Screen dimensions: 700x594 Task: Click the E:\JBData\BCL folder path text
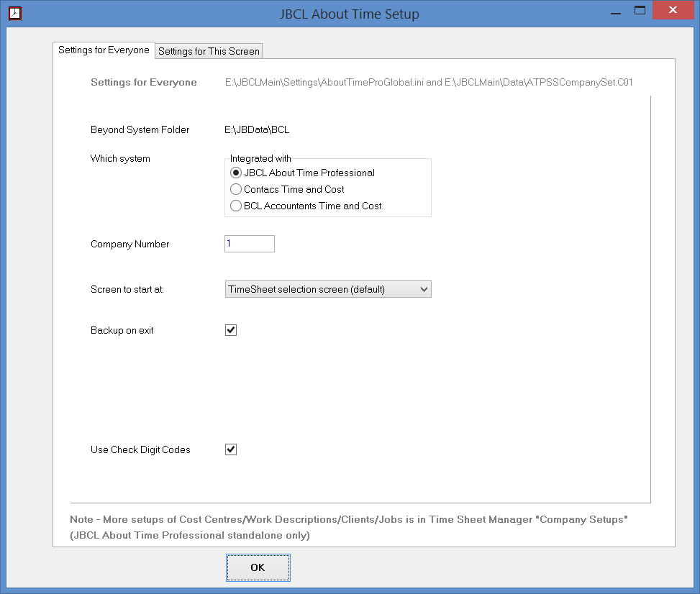[x=257, y=130]
